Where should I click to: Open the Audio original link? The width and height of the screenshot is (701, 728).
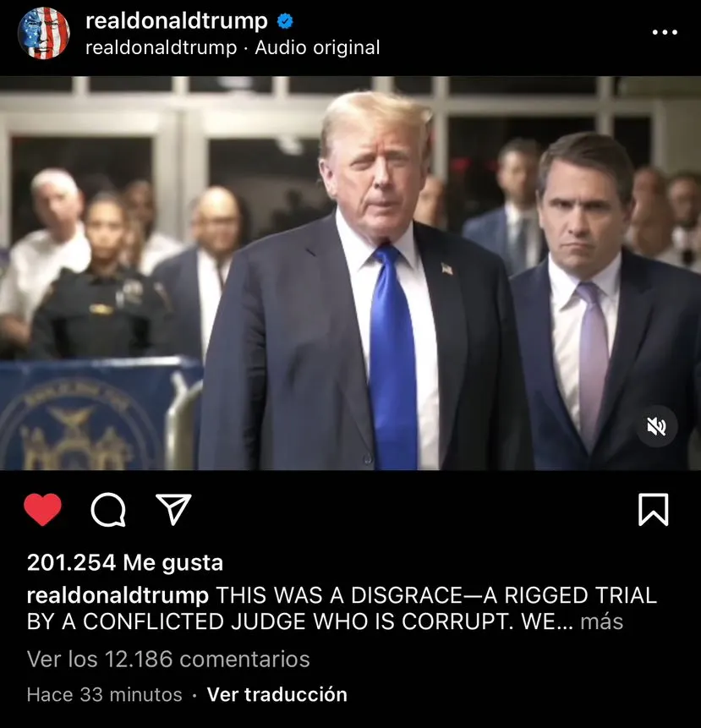[317, 47]
